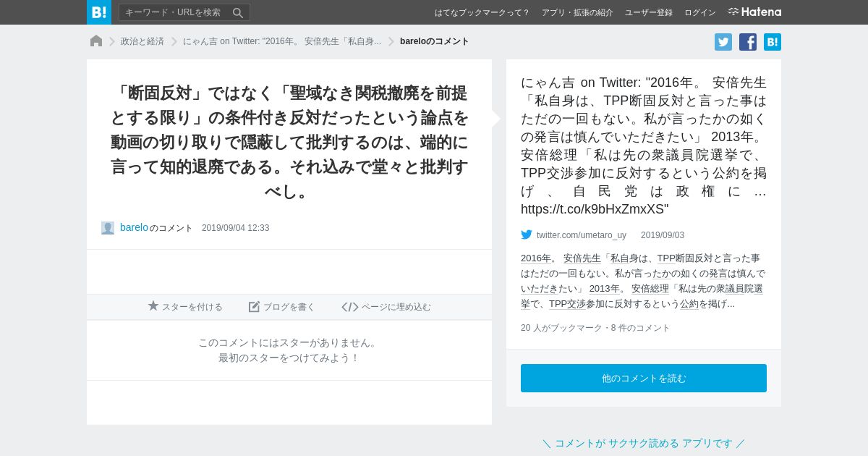
Task: Click the Hatena logo in header
Action: point(754,12)
